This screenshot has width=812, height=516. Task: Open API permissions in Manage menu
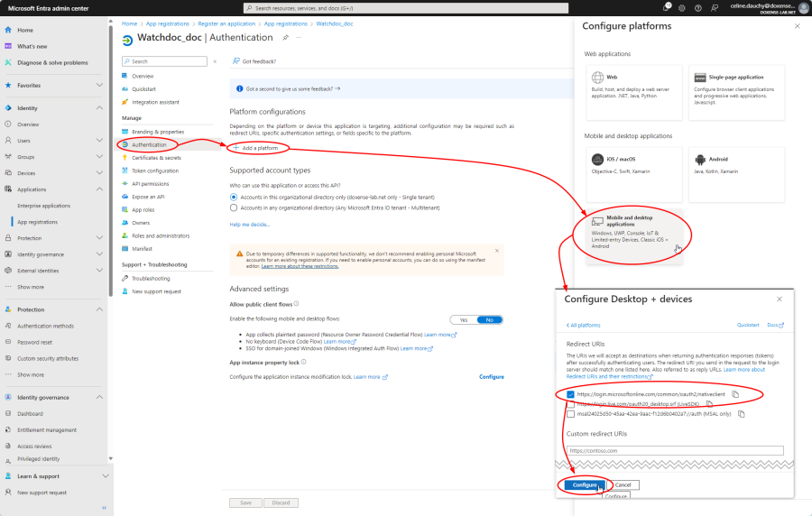[150, 183]
